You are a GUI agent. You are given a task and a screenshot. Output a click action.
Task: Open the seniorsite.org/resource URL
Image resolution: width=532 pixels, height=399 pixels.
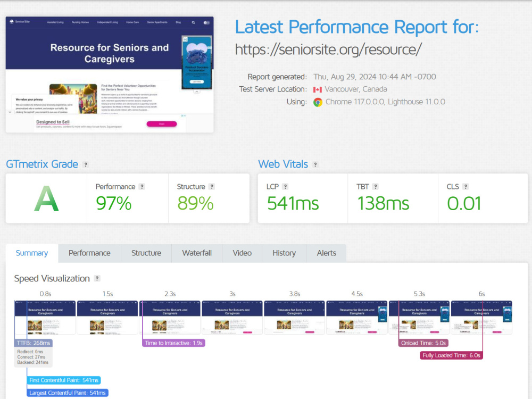[x=328, y=49]
